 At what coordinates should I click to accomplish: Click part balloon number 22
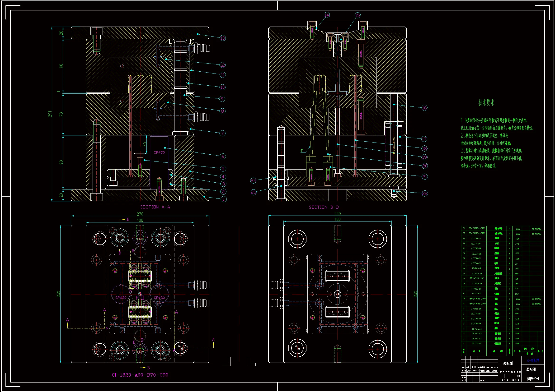pyautogui.click(x=425, y=193)
